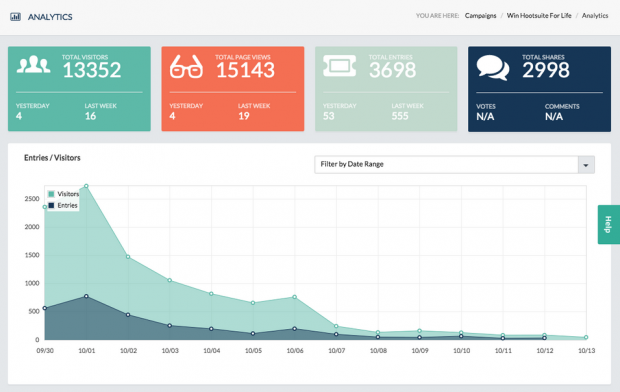Click the Comments N/A value
The width and height of the screenshot is (620, 392).
pos(554,116)
